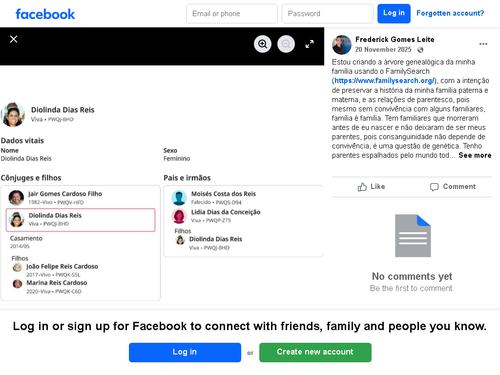This screenshot has height=375, width=500.
Task: Click Pais e irmãos heading
Action: 187,178
